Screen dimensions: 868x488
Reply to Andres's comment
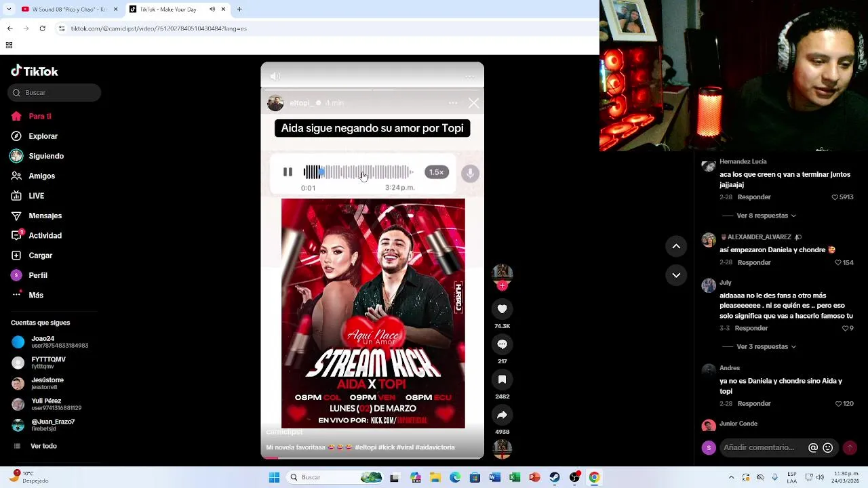(x=754, y=403)
